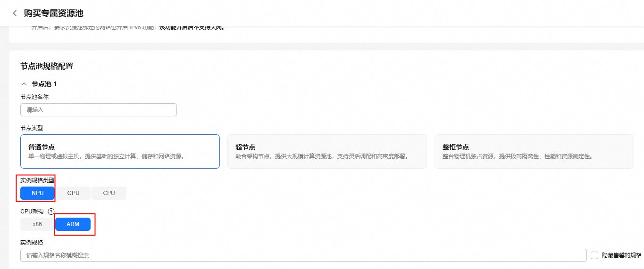Switch instance spec type to CPU

tap(109, 193)
